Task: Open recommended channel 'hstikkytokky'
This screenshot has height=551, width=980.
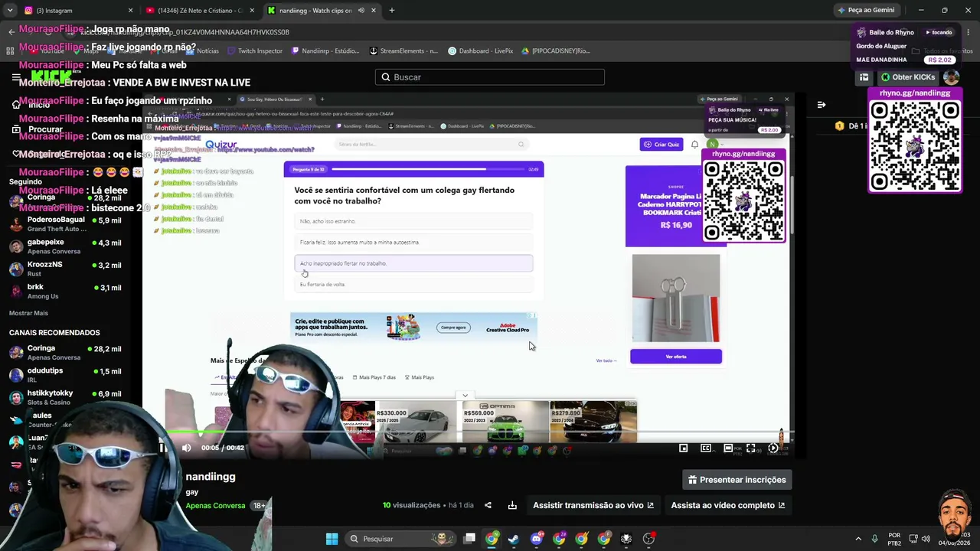Action: (66, 397)
